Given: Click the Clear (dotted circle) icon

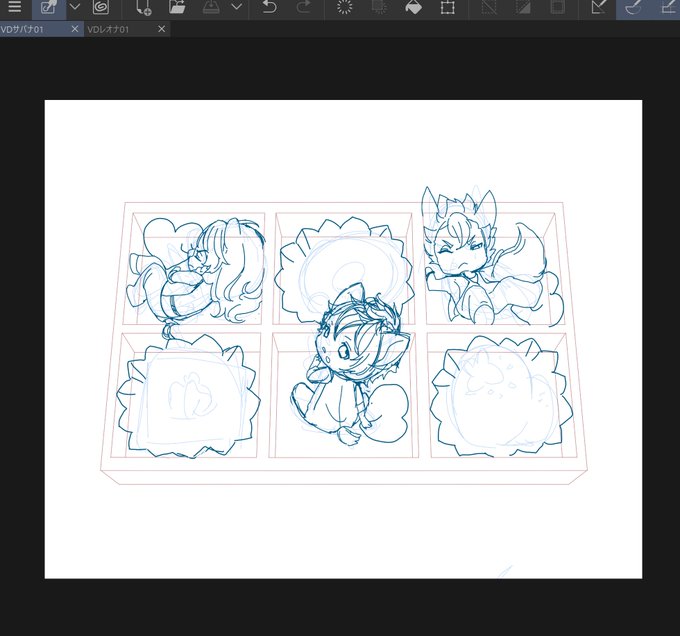Looking at the screenshot, I should [345, 7].
